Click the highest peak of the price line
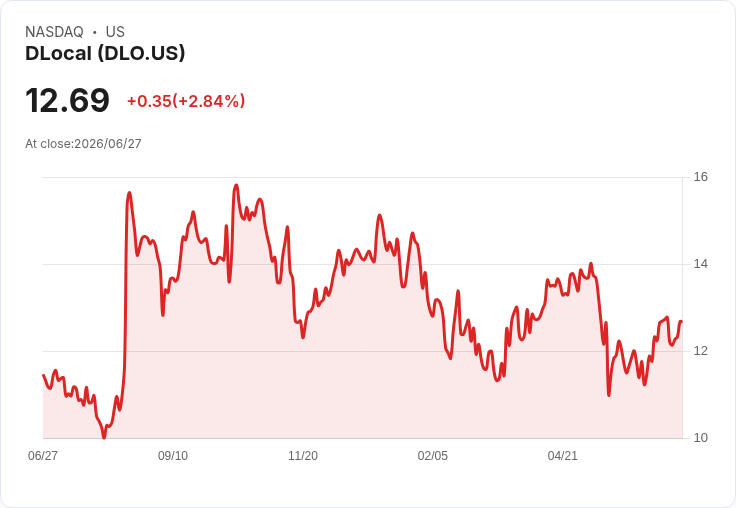 [237, 185]
